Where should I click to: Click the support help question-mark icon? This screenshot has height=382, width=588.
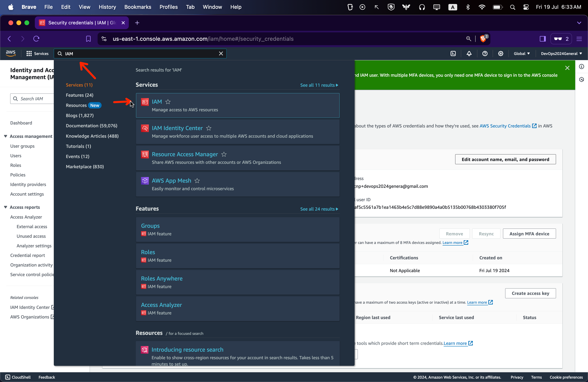click(x=485, y=54)
